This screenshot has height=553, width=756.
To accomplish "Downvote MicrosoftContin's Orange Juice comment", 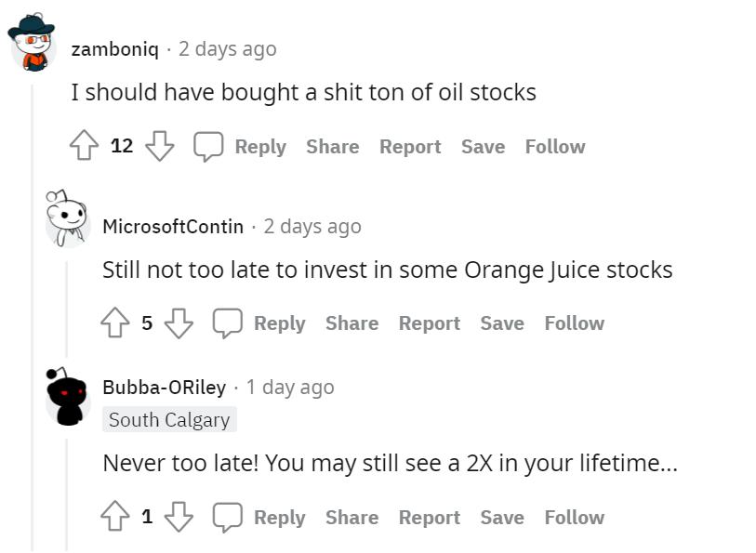I will tap(179, 323).
